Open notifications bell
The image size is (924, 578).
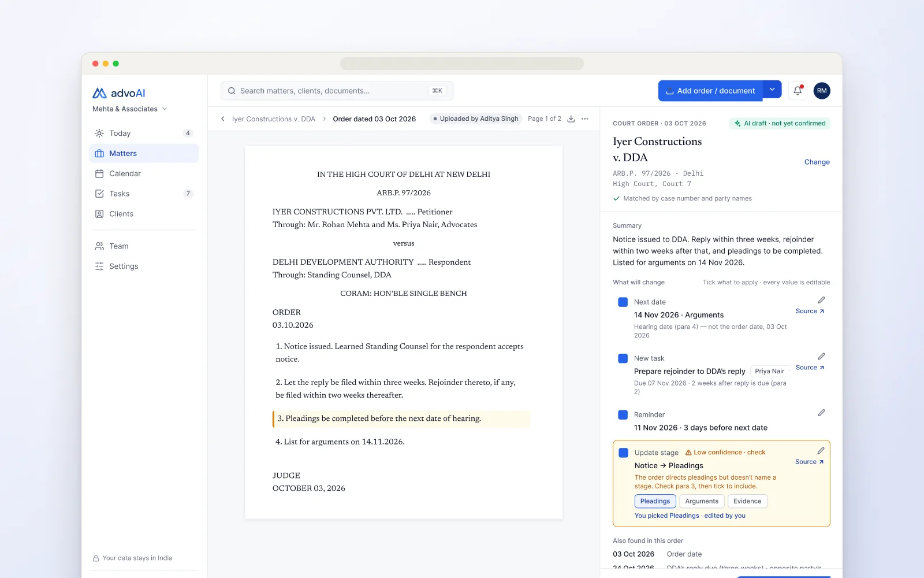coord(798,91)
